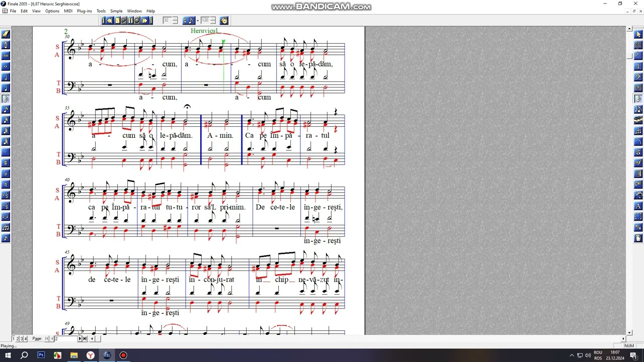This screenshot has height=362, width=644.
Task: Select the Tuplet tool in left palette
Action: (6, 227)
